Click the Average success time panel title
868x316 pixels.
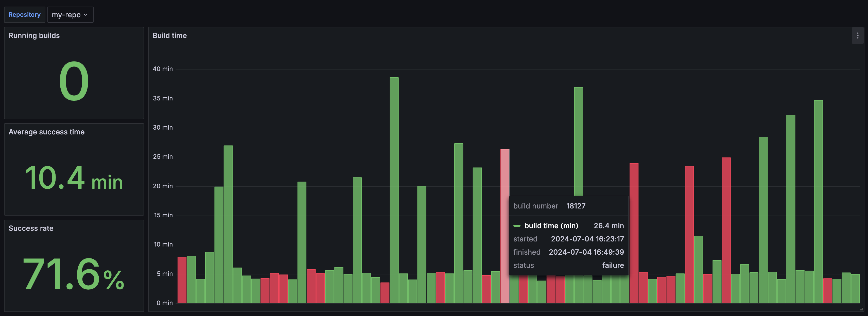pos(46,132)
